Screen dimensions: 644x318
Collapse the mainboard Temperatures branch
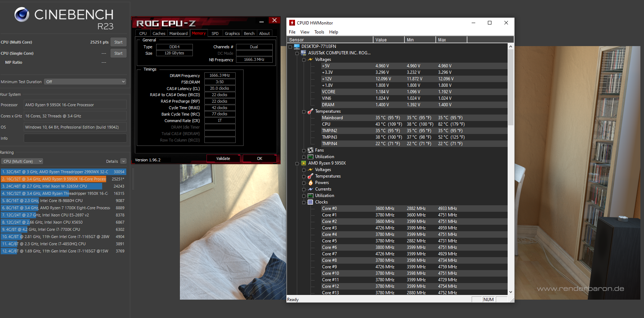304,112
